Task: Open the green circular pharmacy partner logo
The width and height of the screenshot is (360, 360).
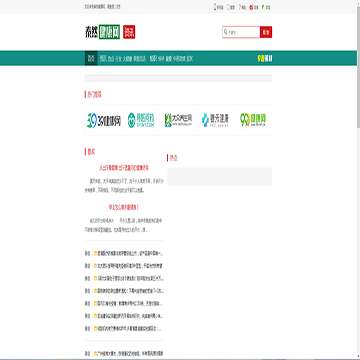Action: [x=141, y=120]
